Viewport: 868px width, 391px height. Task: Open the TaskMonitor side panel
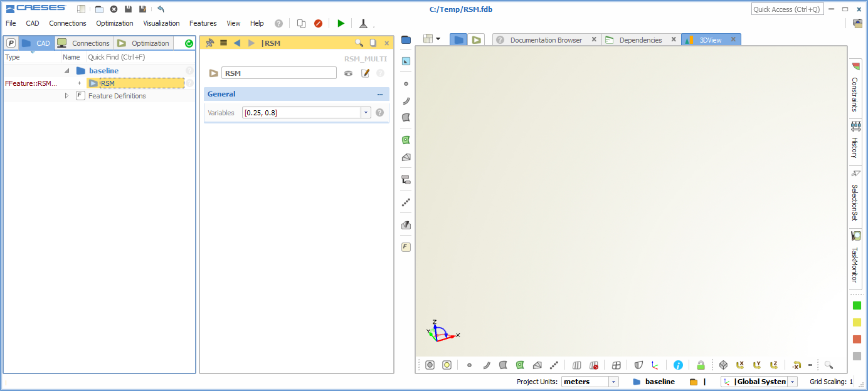(x=855, y=259)
